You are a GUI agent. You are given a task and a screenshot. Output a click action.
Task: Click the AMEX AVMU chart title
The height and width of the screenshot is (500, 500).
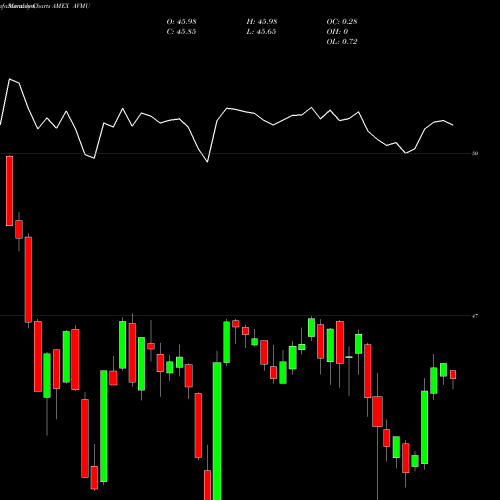coord(71,6)
